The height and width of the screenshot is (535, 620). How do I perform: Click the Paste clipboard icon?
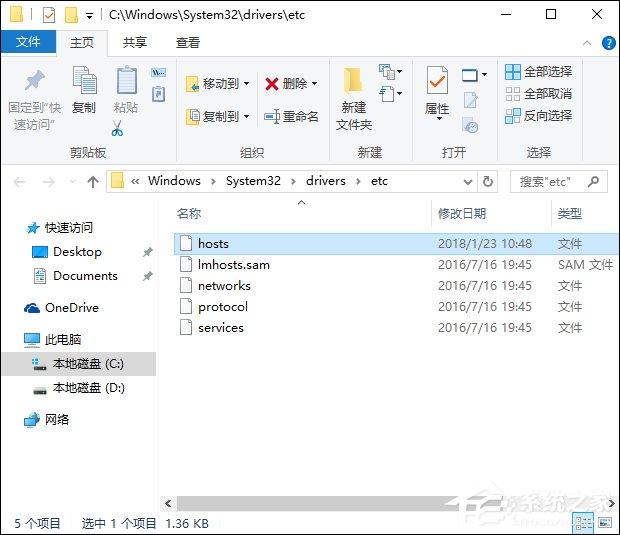(x=126, y=81)
